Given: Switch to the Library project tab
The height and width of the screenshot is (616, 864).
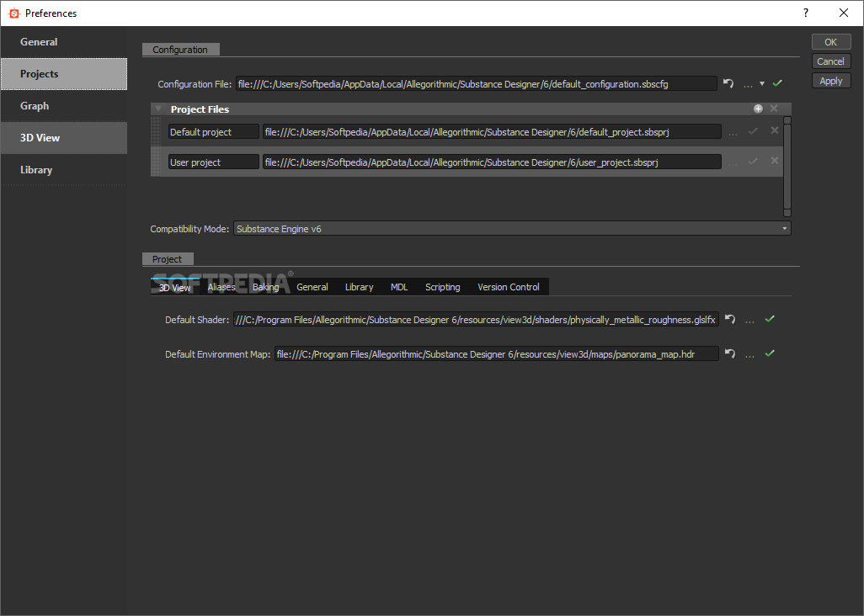Looking at the screenshot, I should tap(360, 287).
